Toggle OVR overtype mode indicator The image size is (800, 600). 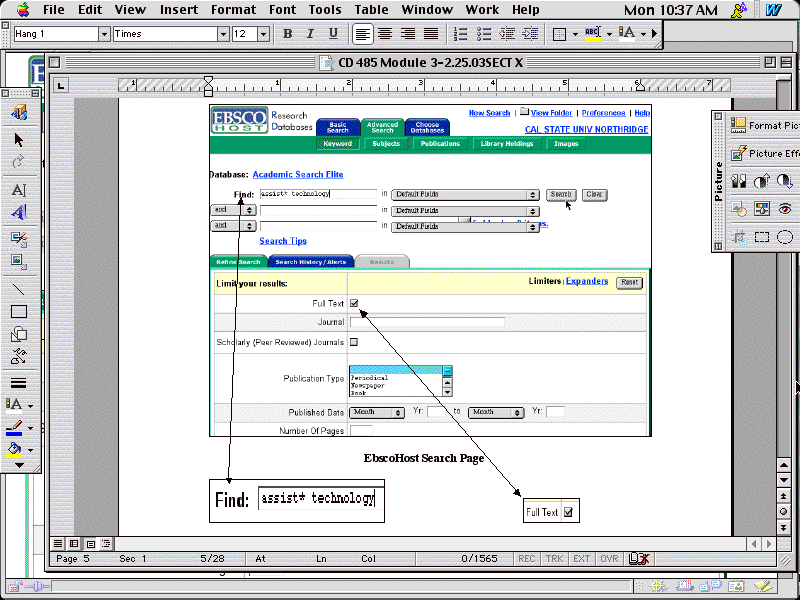[x=609, y=559]
